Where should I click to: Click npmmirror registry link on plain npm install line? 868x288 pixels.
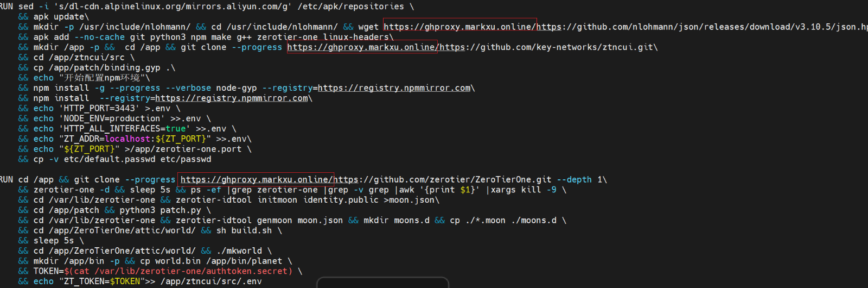coord(232,98)
